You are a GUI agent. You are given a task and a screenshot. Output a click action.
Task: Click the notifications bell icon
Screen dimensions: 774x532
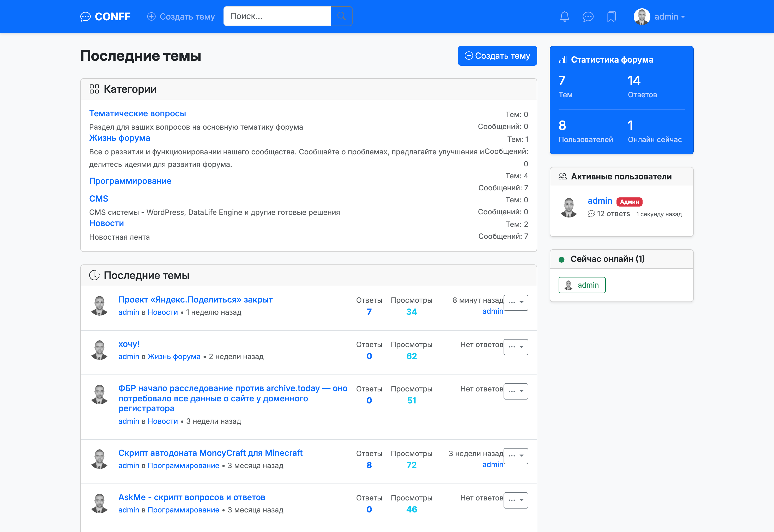point(564,16)
